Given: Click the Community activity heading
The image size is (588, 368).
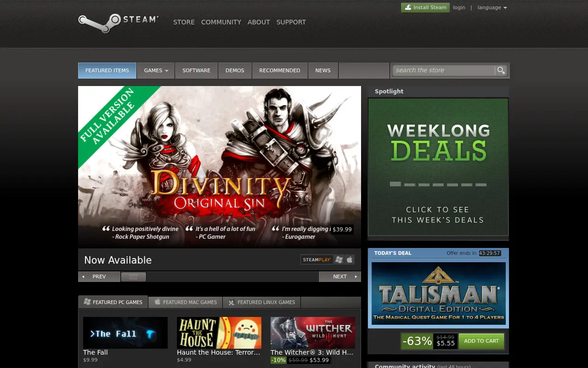Looking at the screenshot, I should (x=405, y=366).
